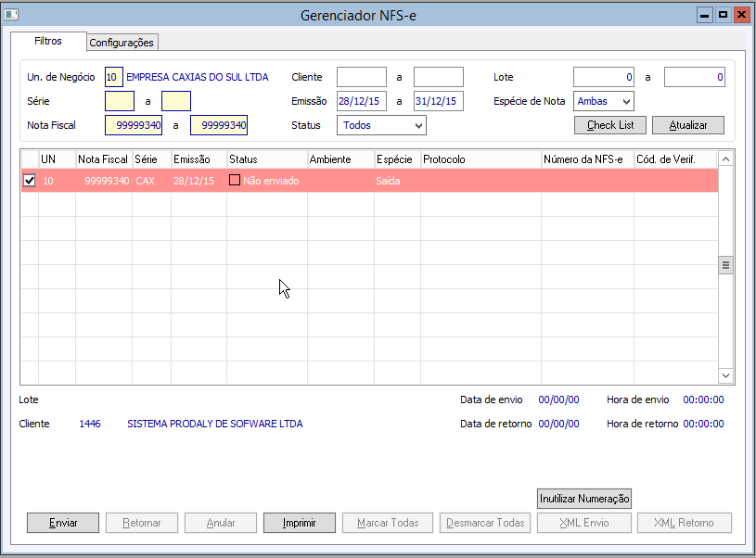Switch to the Configurações tab
This screenshot has width=756, height=558.
[122, 43]
